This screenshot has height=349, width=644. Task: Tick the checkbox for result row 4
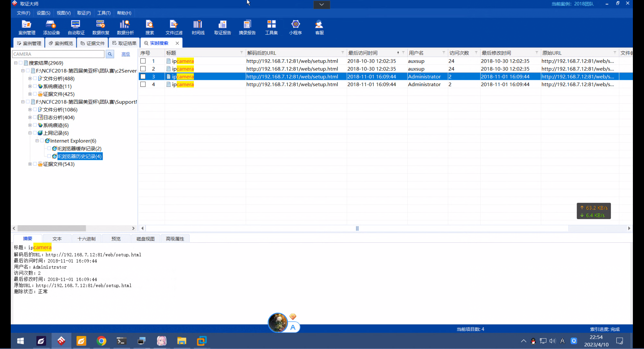point(143,84)
